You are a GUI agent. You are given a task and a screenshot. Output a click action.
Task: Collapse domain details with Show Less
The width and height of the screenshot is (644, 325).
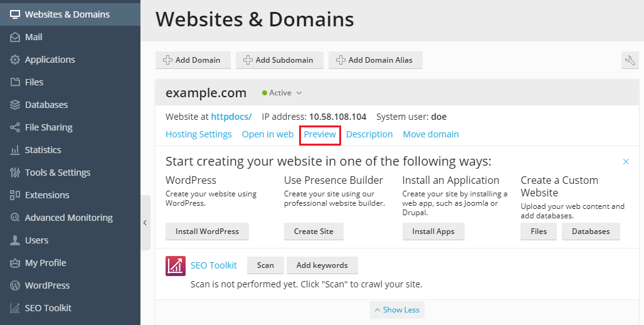pyautogui.click(x=397, y=310)
